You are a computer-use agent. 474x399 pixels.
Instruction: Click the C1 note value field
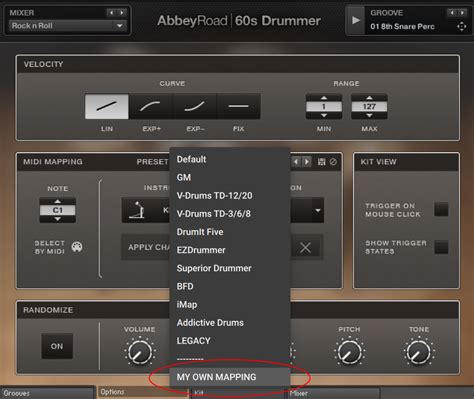click(x=58, y=210)
